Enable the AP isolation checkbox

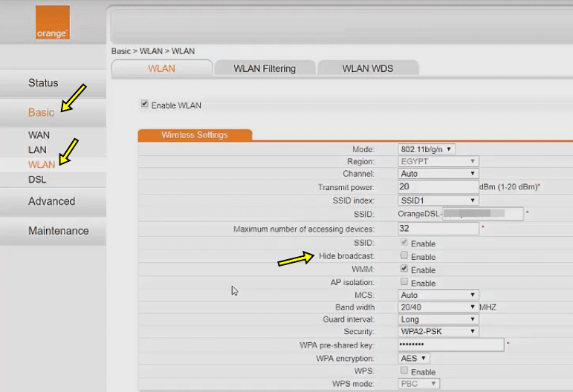coord(404,281)
